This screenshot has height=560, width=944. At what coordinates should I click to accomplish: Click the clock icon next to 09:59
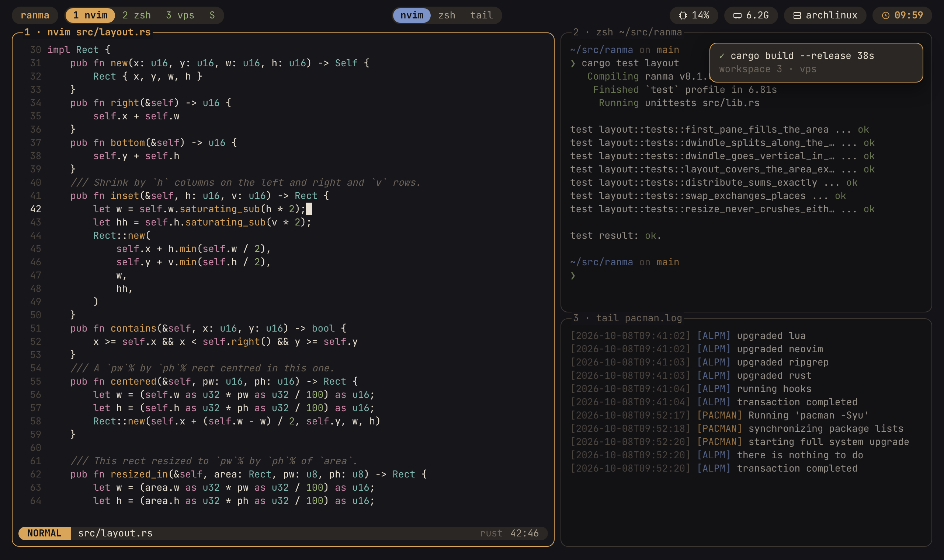pyautogui.click(x=885, y=15)
